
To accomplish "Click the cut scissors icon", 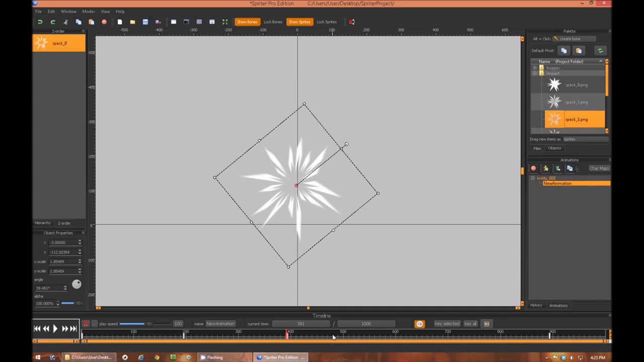I will coord(65,22).
